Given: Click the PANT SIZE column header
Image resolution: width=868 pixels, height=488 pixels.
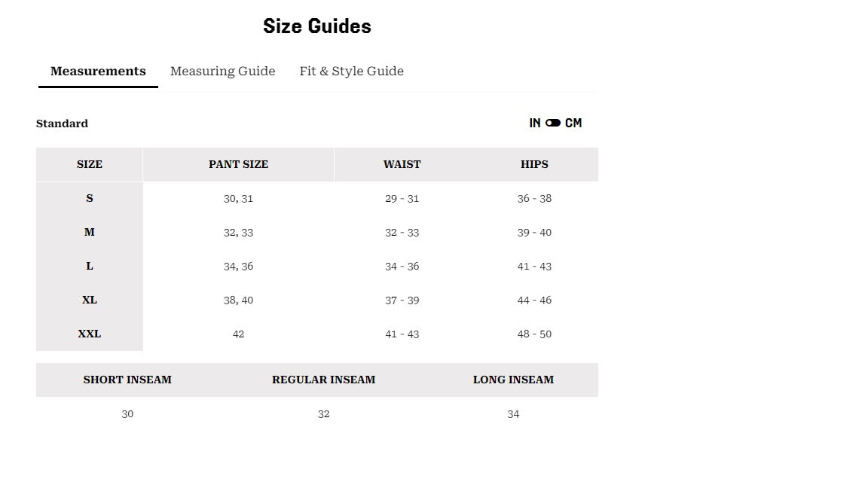Looking at the screenshot, I should tap(239, 164).
